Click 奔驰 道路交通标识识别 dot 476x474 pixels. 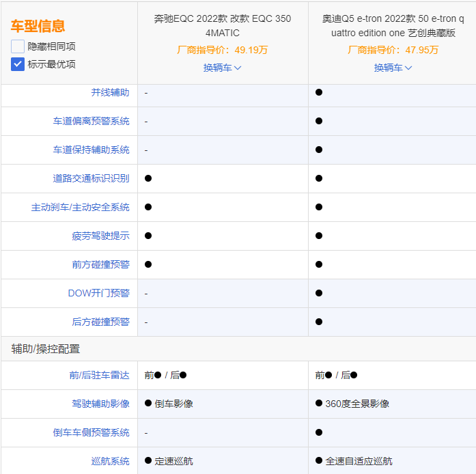[148, 178]
